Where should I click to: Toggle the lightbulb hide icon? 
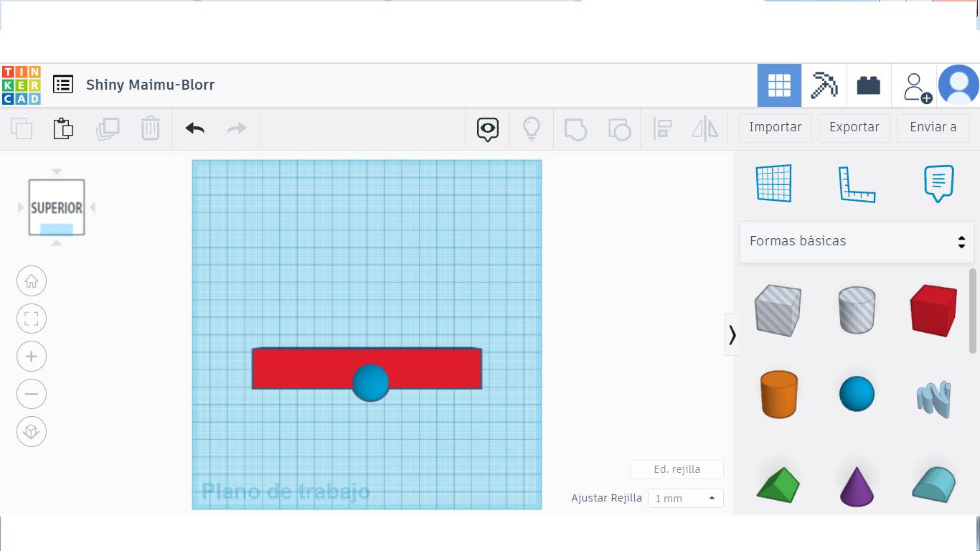coord(531,128)
